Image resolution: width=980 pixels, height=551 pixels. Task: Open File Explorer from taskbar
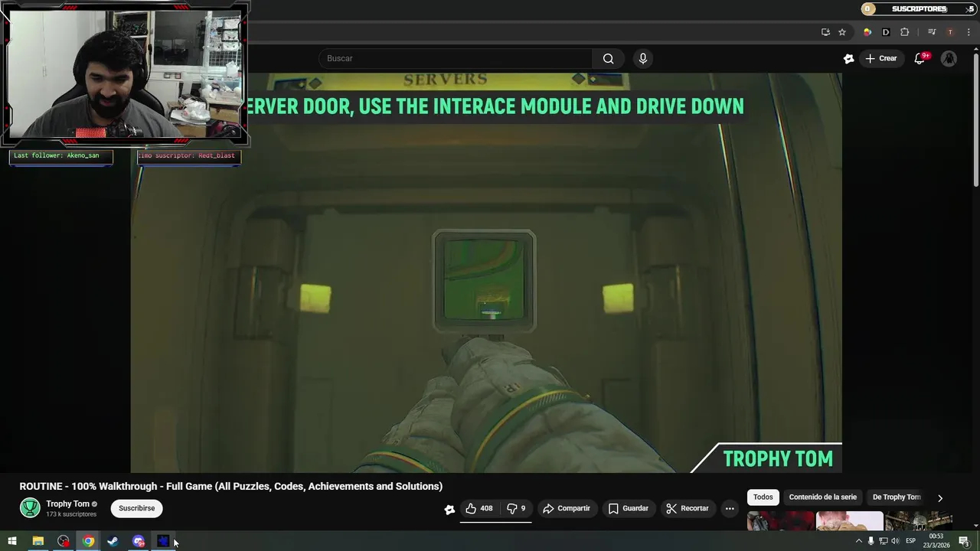click(x=38, y=541)
